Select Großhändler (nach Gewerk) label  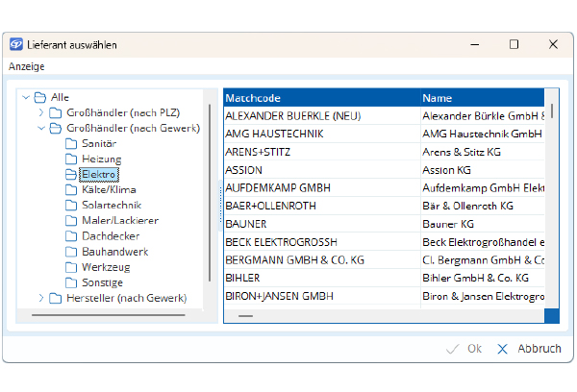134,128
